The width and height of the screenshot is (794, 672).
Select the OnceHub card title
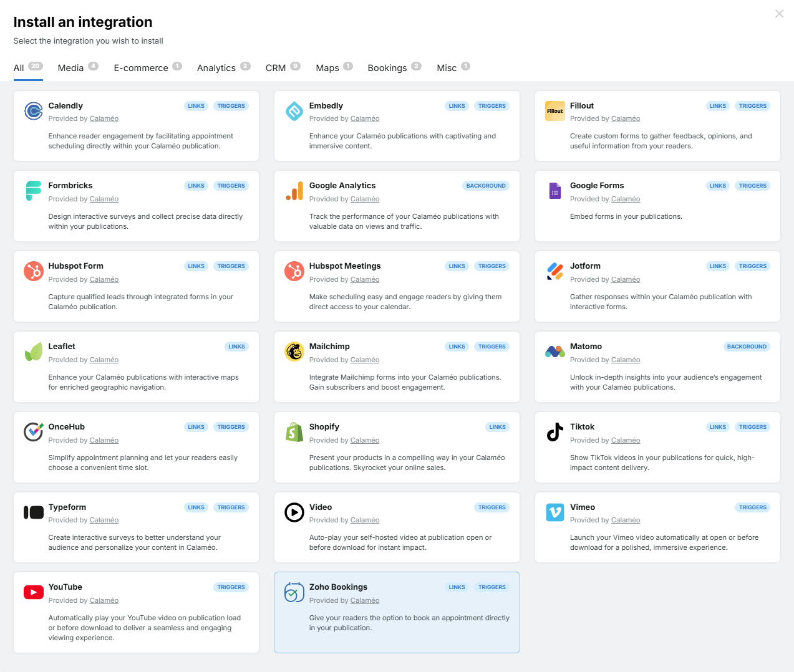click(x=67, y=427)
